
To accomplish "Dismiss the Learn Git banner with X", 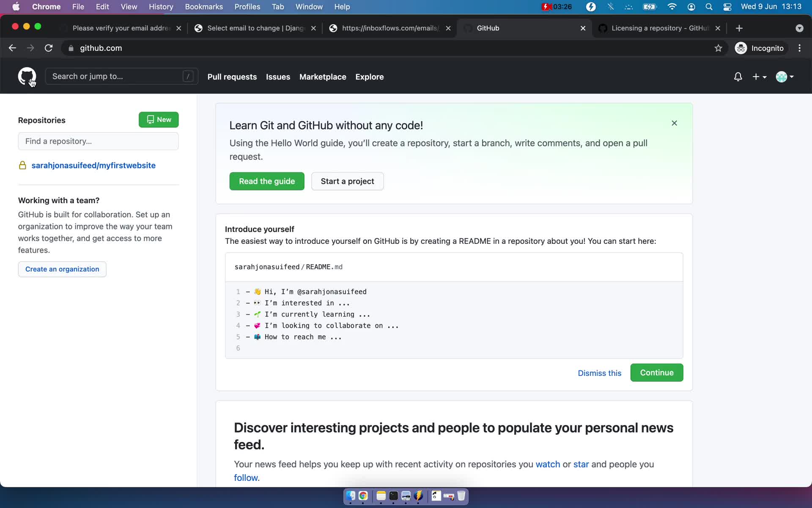I will [674, 123].
